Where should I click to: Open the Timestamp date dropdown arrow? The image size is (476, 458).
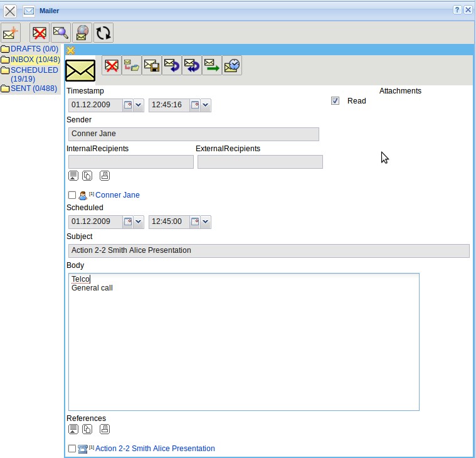(139, 105)
